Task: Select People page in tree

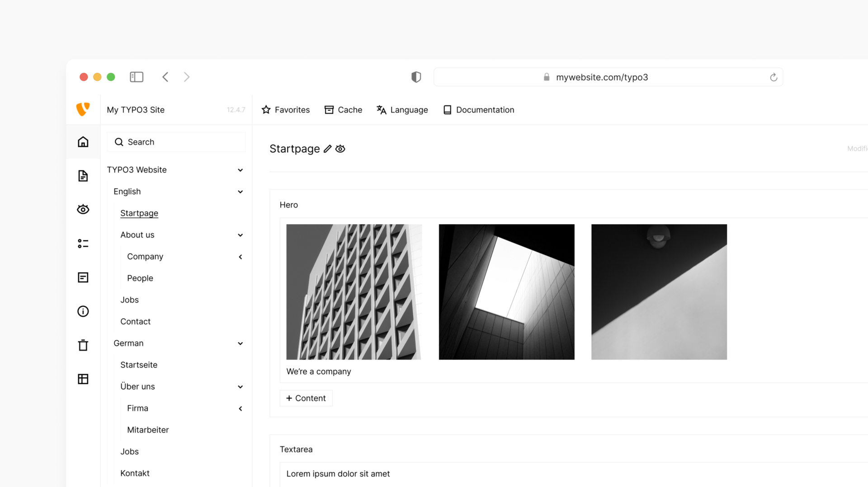Action: pyautogui.click(x=140, y=278)
